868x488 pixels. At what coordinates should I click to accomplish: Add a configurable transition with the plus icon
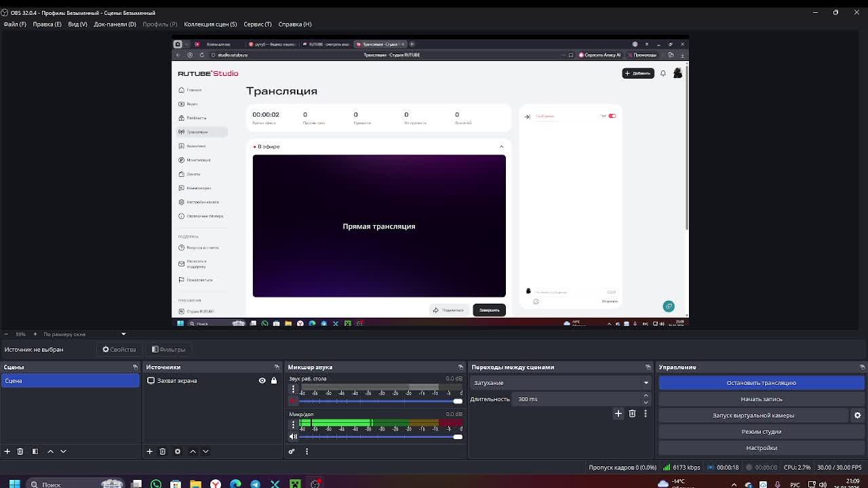point(618,413)
